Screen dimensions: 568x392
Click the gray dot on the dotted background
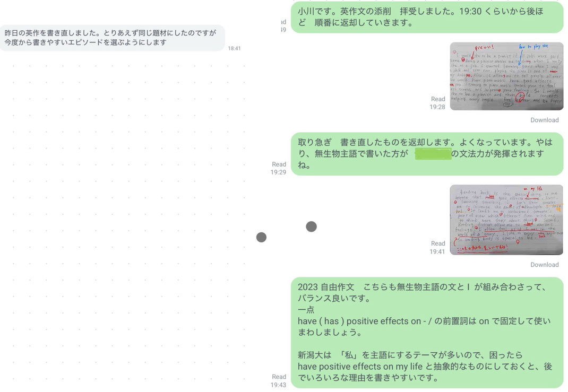click(x=261, y=237)
